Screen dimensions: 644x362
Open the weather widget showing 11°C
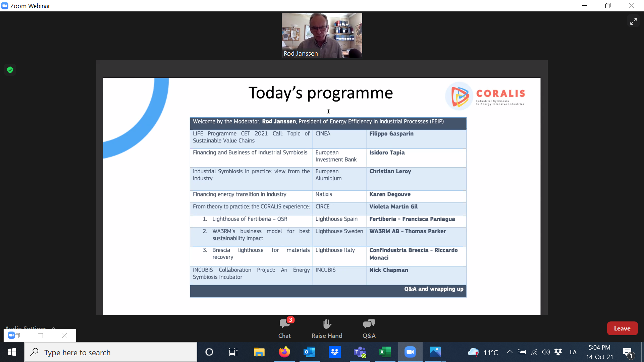(483, 352)
